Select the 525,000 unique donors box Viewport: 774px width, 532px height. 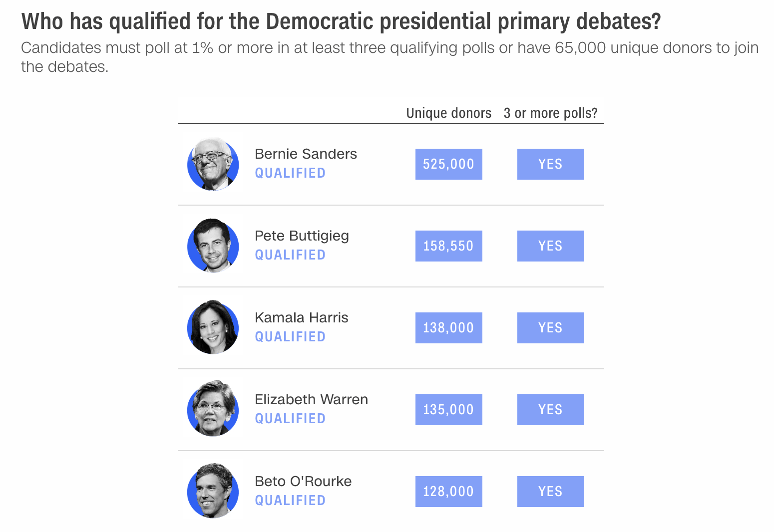(448, 164)
